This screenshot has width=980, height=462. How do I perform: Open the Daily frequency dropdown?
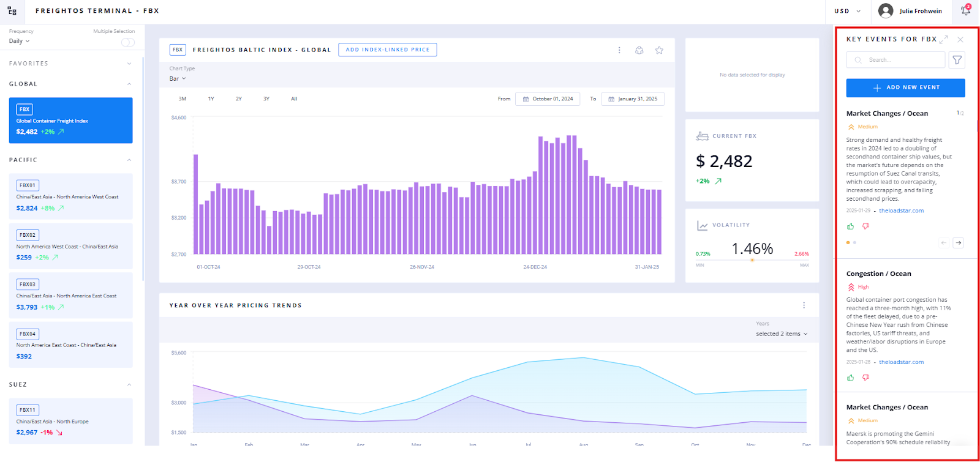19,41
